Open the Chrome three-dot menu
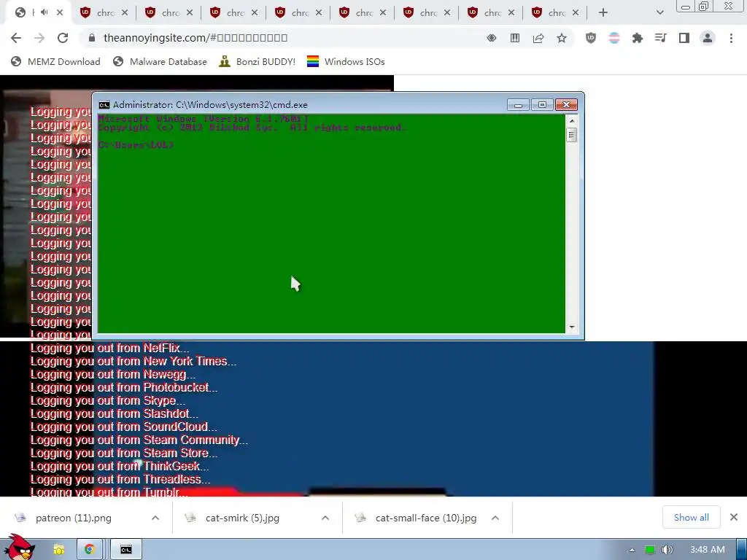 coord(731,38)
